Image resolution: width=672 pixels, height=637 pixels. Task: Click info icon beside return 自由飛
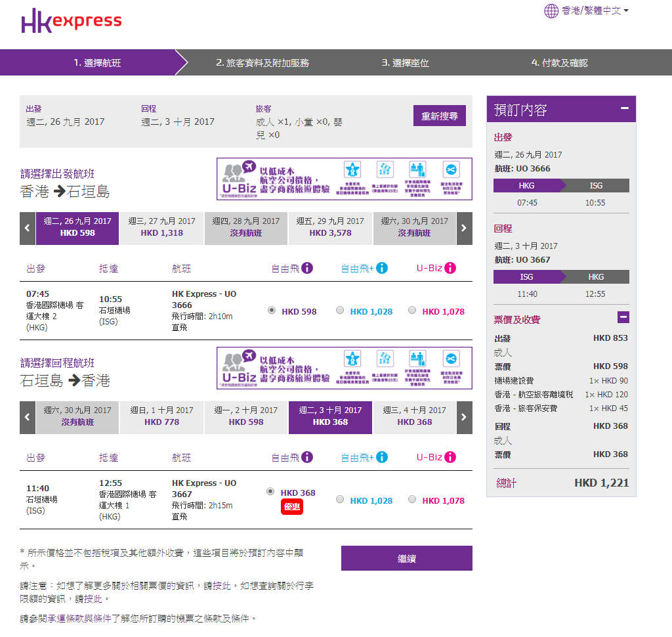tap(307, 457)
